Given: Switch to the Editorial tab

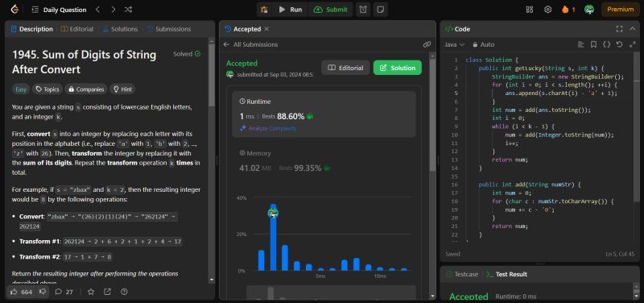Looking at the screenshot, I should point(76,29).
